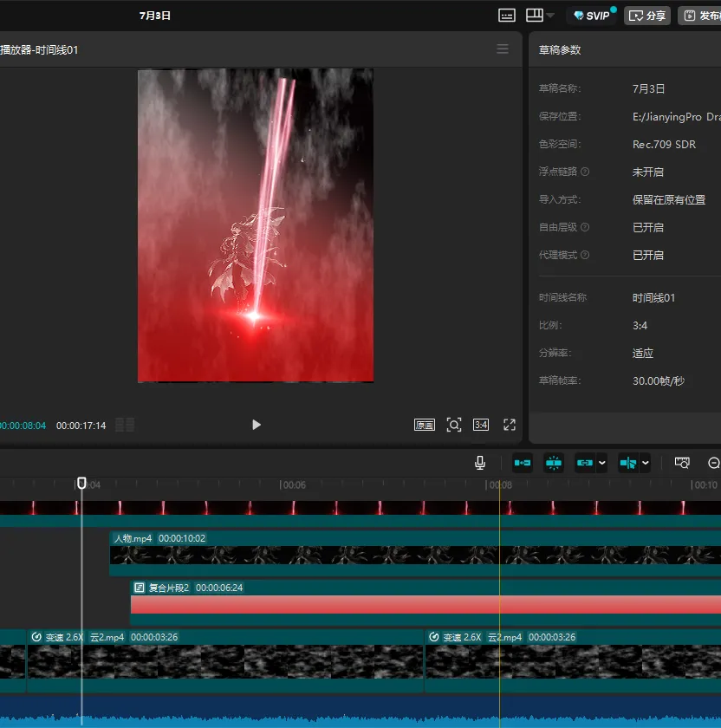Click the 00:06 mark on timeline ruler

(x=294, y=485)
